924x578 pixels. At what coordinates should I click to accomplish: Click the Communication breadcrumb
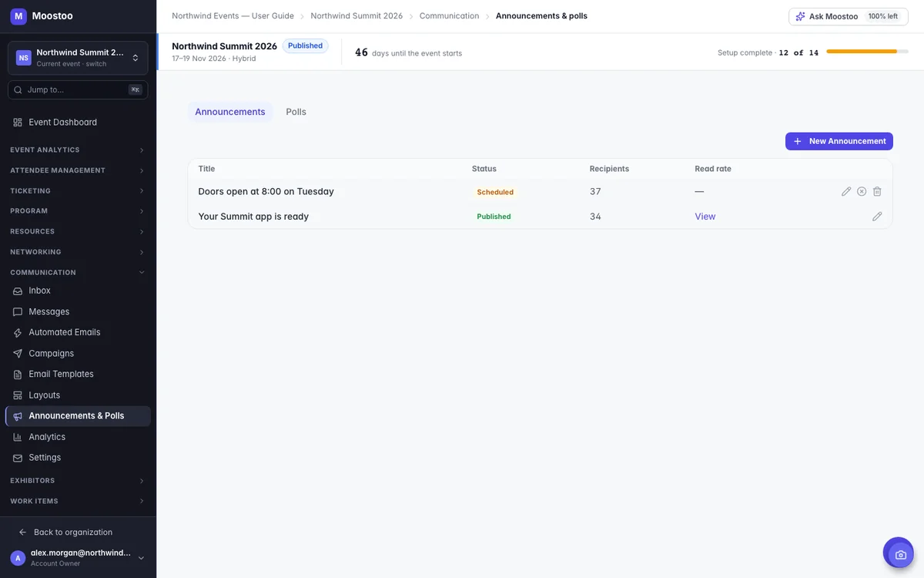click(449, 16)
